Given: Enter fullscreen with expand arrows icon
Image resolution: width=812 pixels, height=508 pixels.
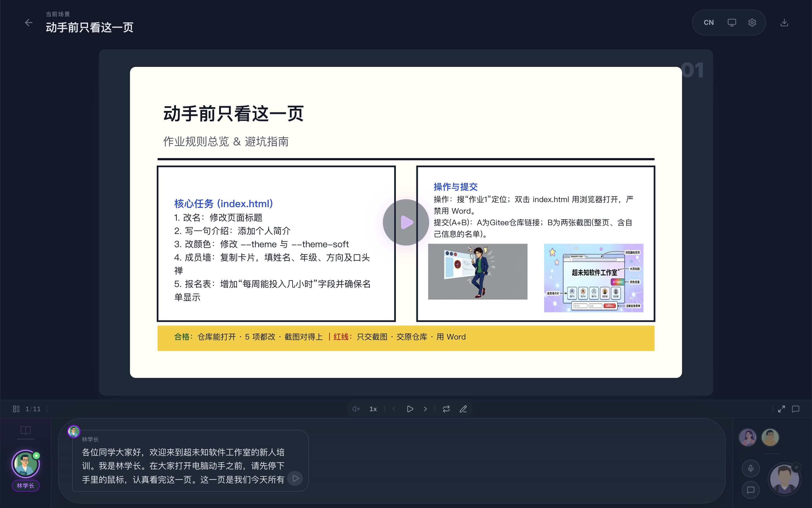Looking at the screenshot, I should [782, 409].
